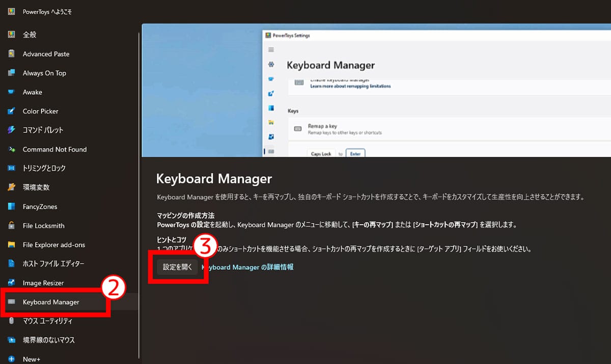Click the Keyboard Manager keyboard icon
This screenshot has width=611, height=364.
[12, 302]
